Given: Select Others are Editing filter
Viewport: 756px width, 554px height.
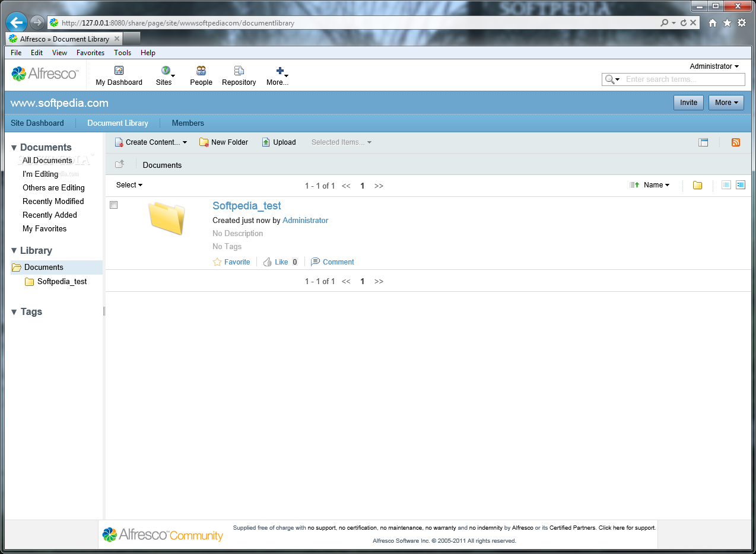Looking at the screenshot, I should pyautogui.click(x=53, y=187).
